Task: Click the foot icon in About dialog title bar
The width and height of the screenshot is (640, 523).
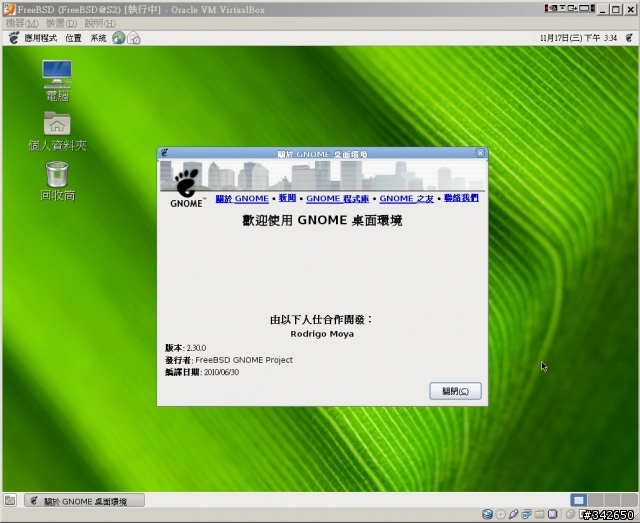Action: pos(164,153)
